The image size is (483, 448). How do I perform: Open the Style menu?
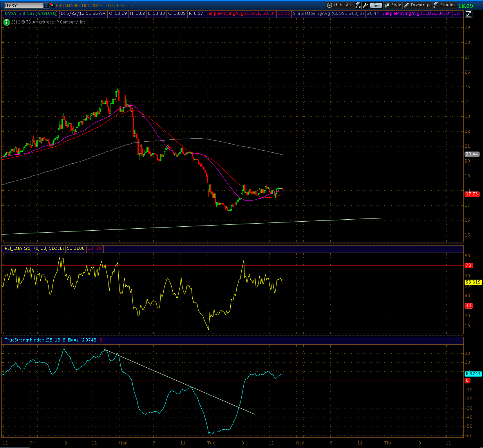point(393,5)
